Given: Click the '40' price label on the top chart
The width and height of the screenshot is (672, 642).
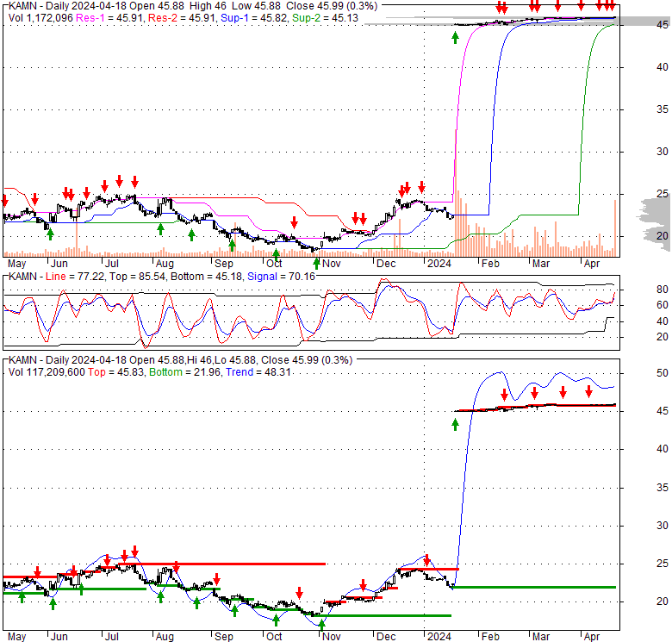Looking at the screenshot, I should [663, 67].
